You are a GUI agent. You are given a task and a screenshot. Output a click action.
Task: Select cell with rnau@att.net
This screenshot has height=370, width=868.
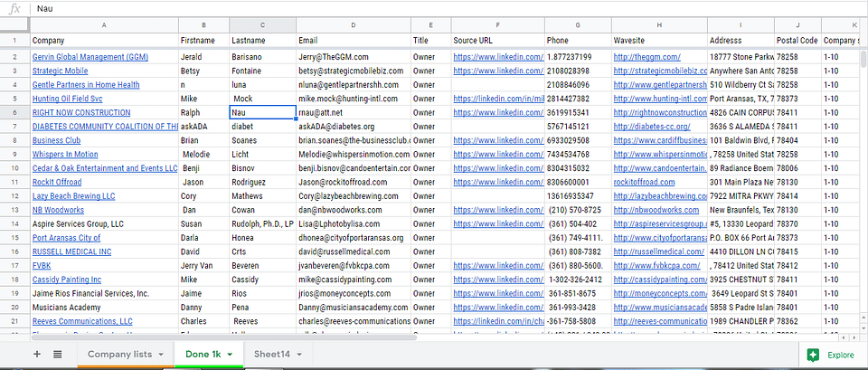coord(354,112)
